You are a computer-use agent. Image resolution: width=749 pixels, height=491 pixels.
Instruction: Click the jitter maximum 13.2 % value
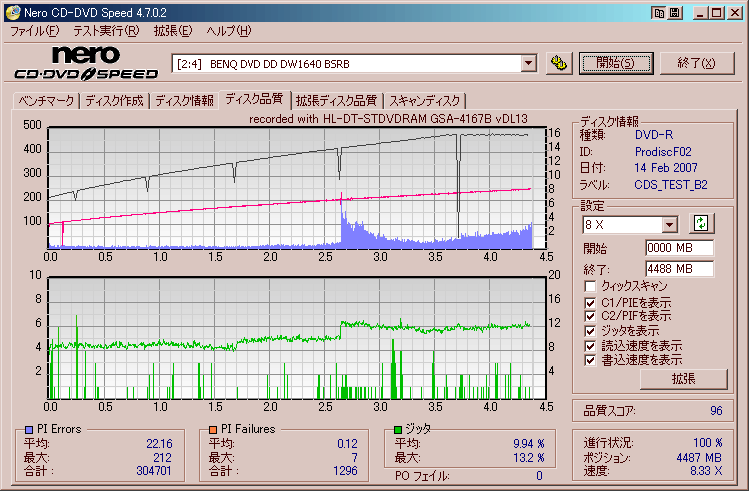[529, 458]
